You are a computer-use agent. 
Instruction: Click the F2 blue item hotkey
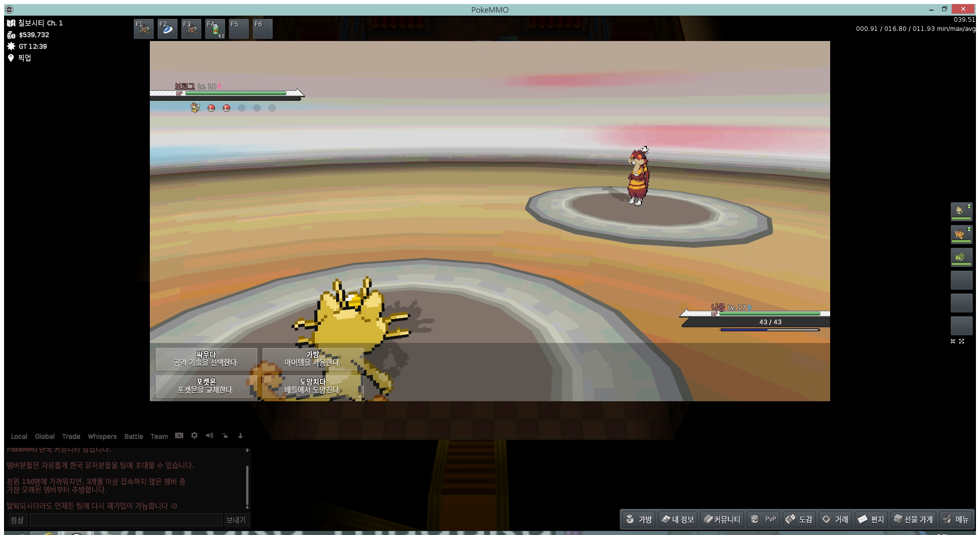[168, 29]
